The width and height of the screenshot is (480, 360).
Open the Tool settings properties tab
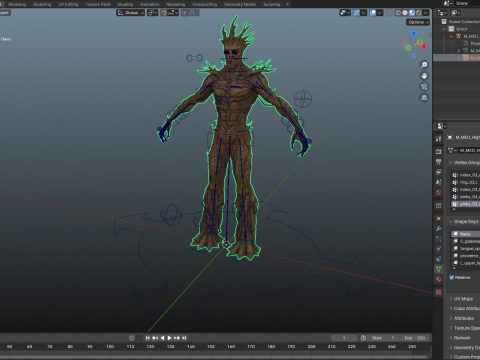click(439, 139)
